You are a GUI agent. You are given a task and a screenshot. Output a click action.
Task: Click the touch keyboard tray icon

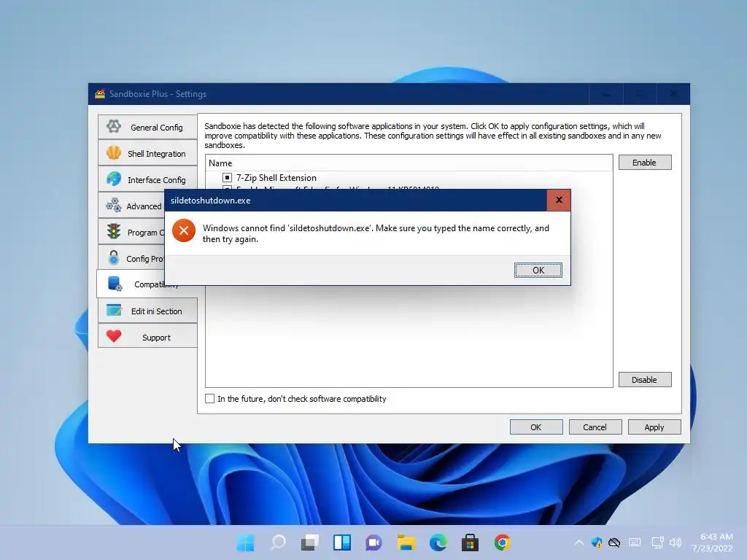tap(635, 542)
